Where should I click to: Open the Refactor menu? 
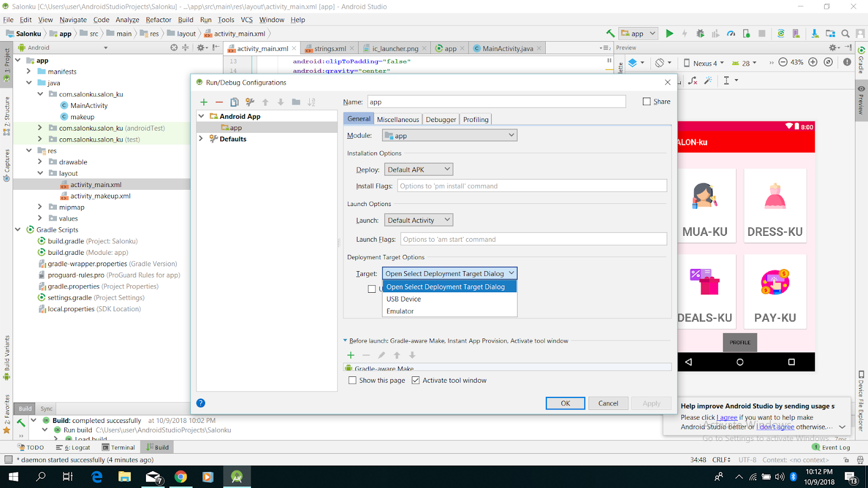[x=158, y=20]
